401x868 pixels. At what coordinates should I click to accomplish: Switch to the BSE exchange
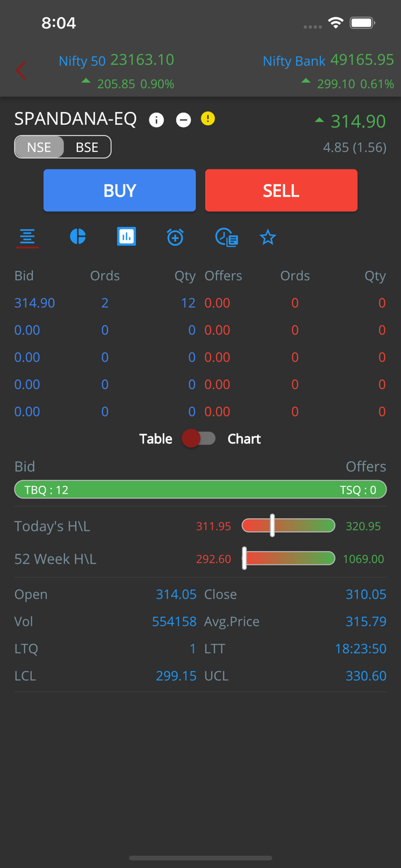(x=87, y=147)
